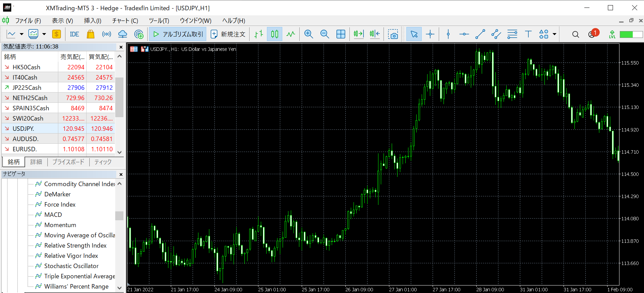Open the 挿入(I) menu
The width and height of the screenshot is (644, 293).
93,20
